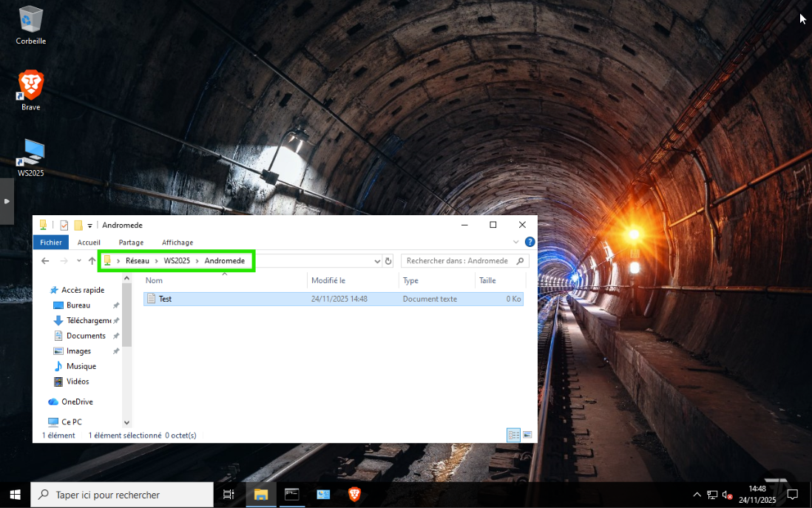Open the terminal icon in the taskbar
This screenshot has height=508, width=812.
pyautogui.click(x=292, y=495)
